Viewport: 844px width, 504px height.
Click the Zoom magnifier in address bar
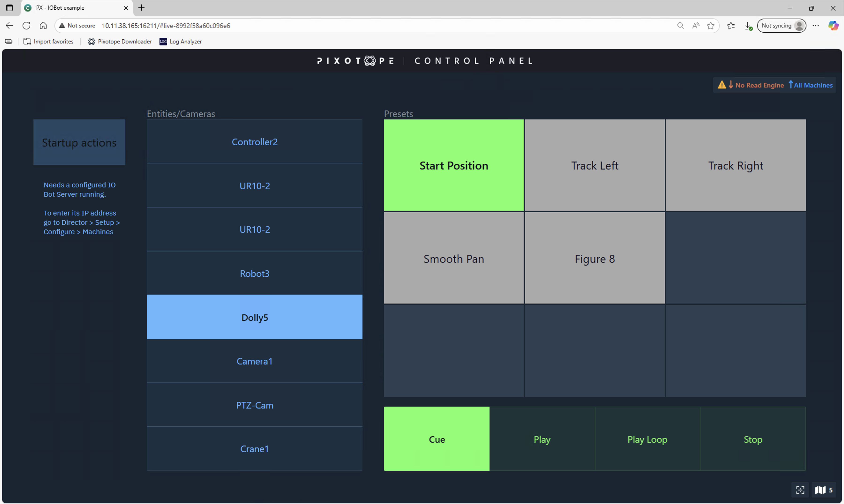680,26
